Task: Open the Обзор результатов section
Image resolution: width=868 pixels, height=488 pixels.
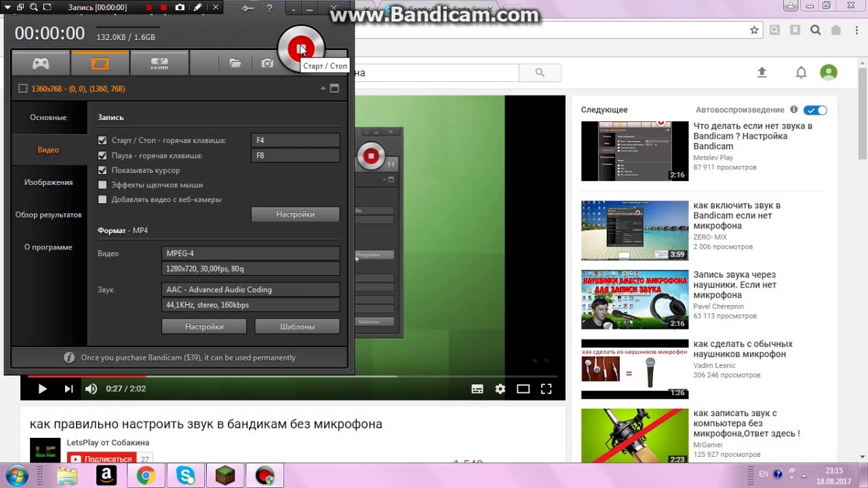Action: [48, 215]
